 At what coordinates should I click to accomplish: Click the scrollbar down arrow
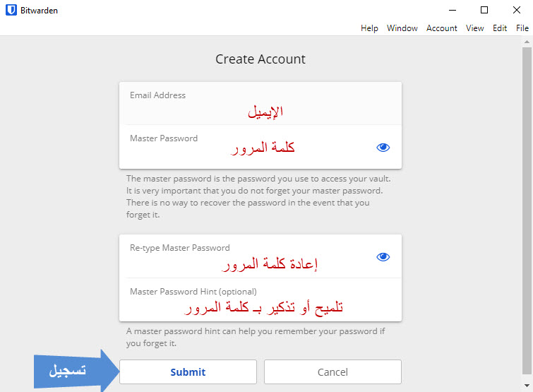point(527,386)
